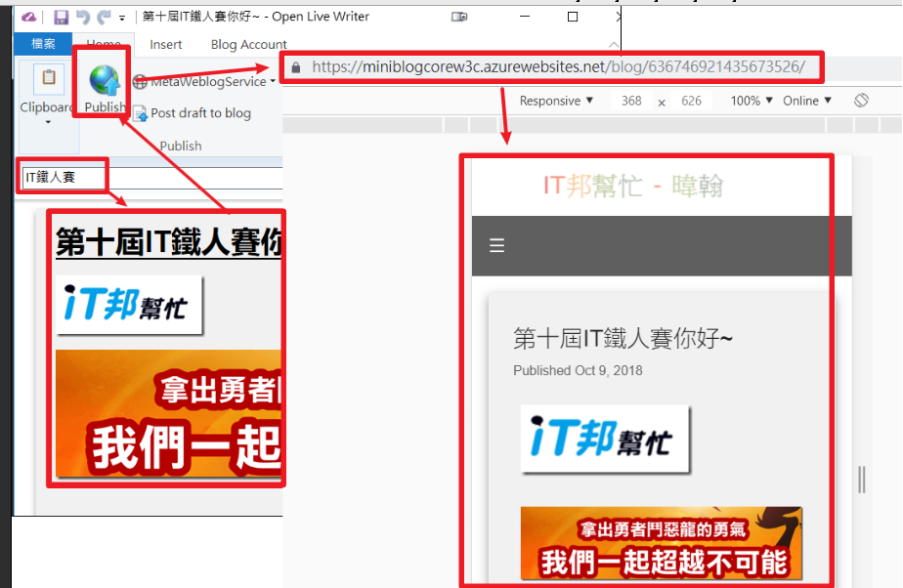The width and height of the screenshot is (903, 588).
Task: Click the MetaWeblogService globe icon
Action: pyautogui.click(x=140, y=82)
